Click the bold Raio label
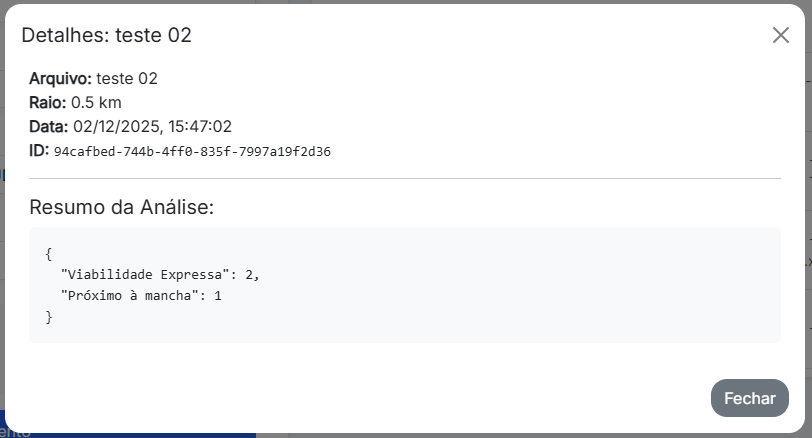Screen dimensions: 812x438 point(48,102)
